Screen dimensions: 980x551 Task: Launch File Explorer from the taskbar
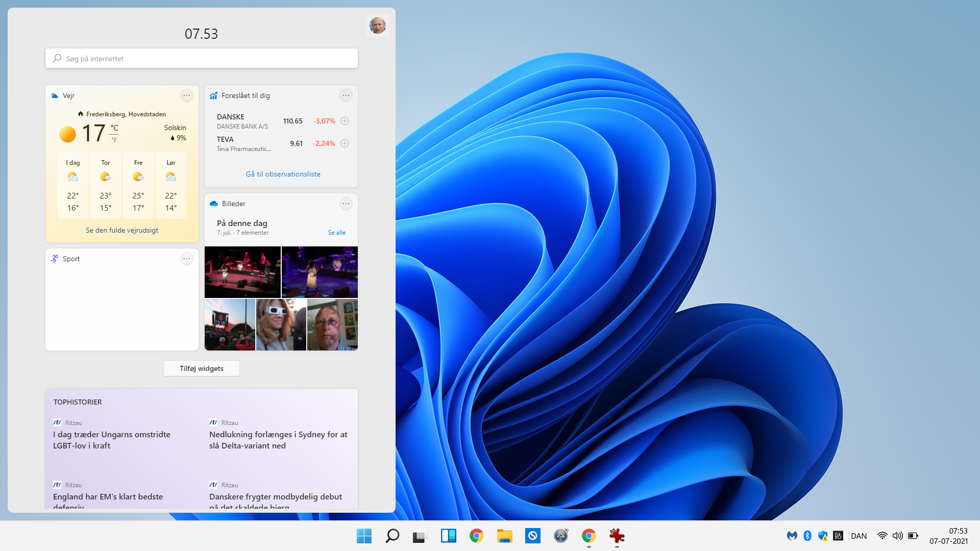(504, 536)
